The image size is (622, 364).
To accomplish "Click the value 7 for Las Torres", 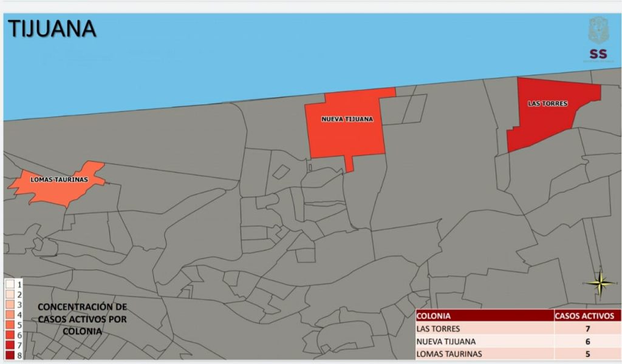I will click(x=587, y=329).
